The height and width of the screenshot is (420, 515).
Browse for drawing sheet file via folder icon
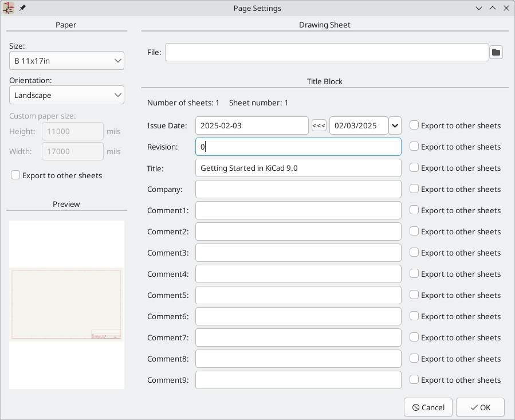[496, 52]
